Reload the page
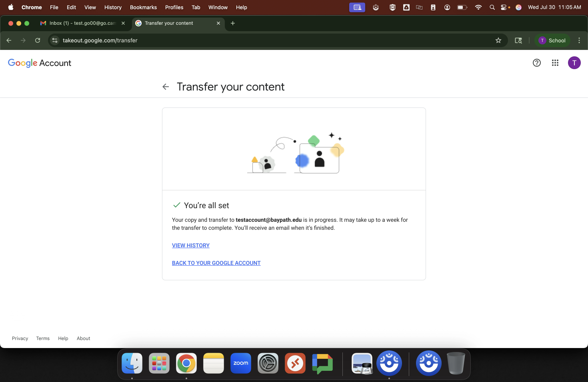 [38, 40]
